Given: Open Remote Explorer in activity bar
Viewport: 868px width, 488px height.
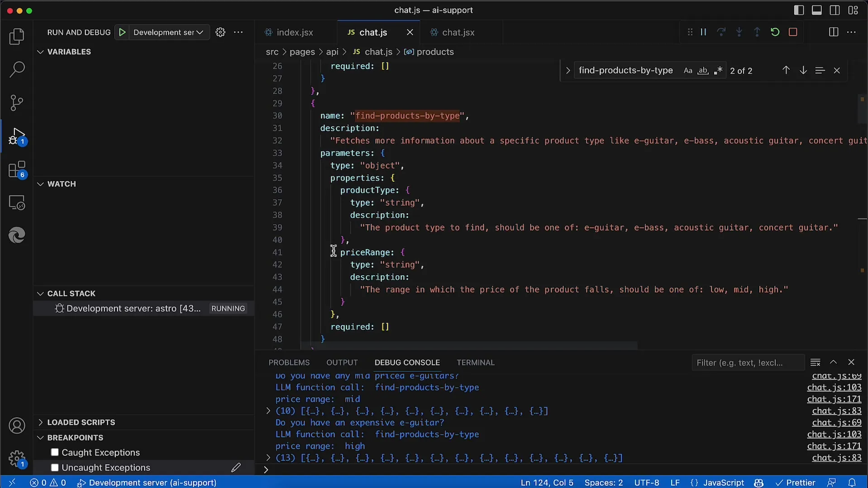Looking at the screenshot, I should [17, 203].
